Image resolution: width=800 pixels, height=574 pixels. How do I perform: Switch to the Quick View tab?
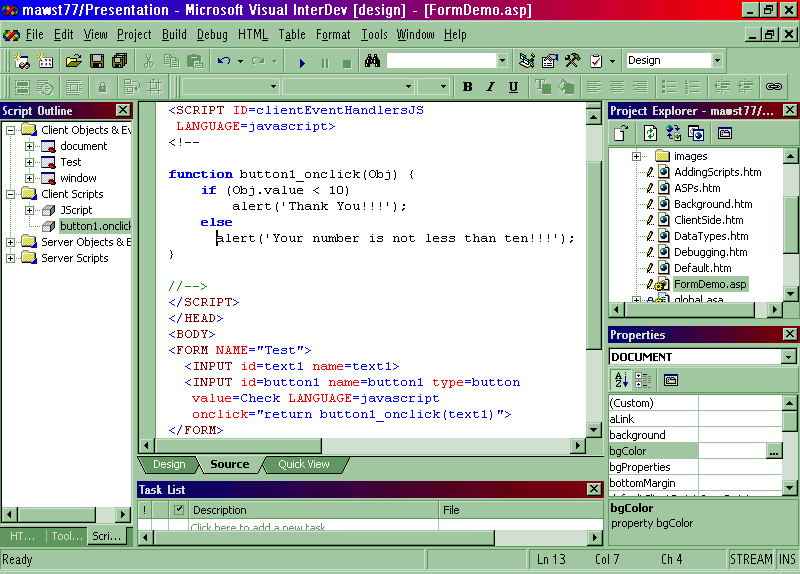[x=303, y=464]
